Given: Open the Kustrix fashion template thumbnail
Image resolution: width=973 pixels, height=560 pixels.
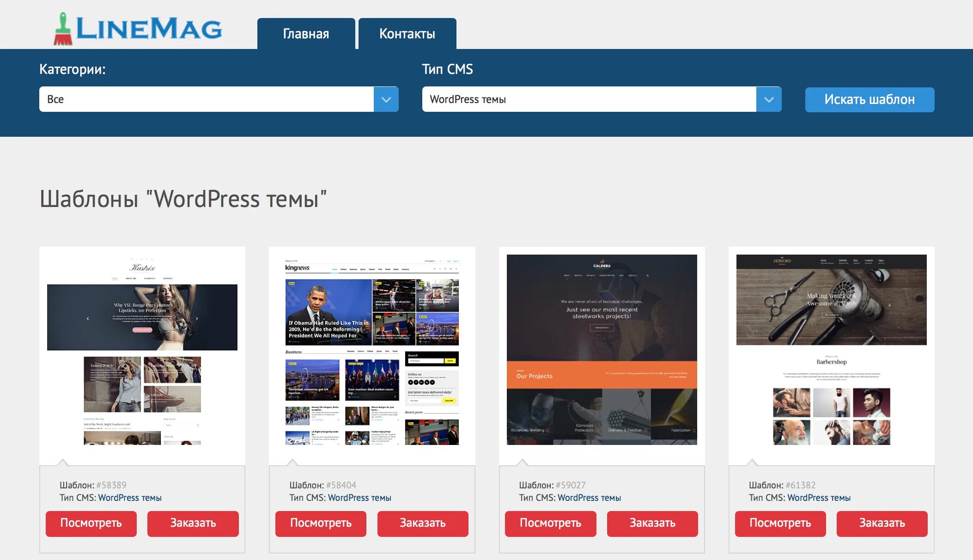Looking at the screenshot, I should click(142, 350).
